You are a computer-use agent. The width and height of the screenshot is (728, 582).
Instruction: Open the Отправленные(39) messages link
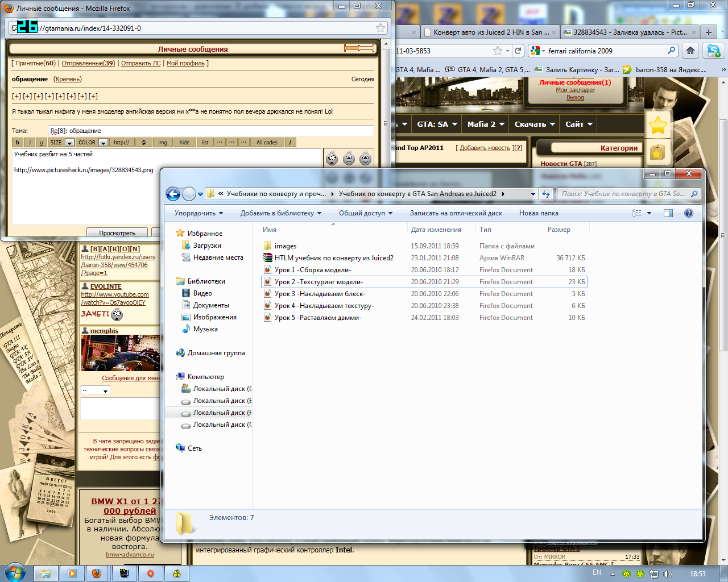(88, 63)
